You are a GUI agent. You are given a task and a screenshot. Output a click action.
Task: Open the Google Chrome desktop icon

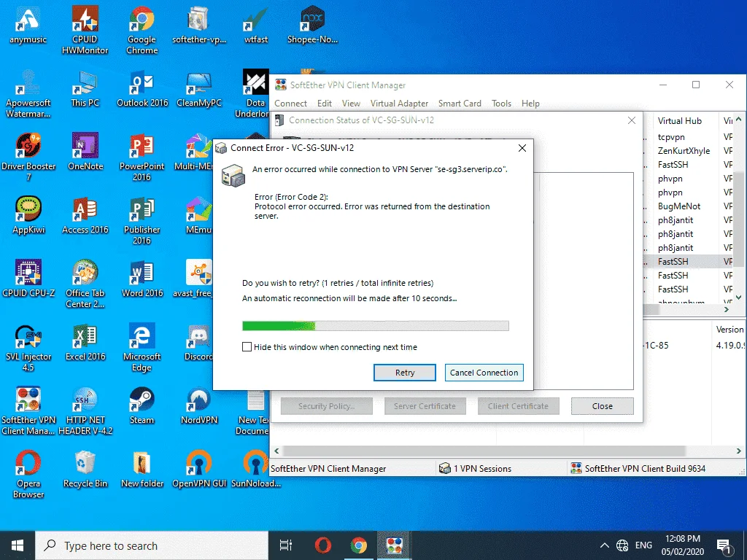coord(142,31)
